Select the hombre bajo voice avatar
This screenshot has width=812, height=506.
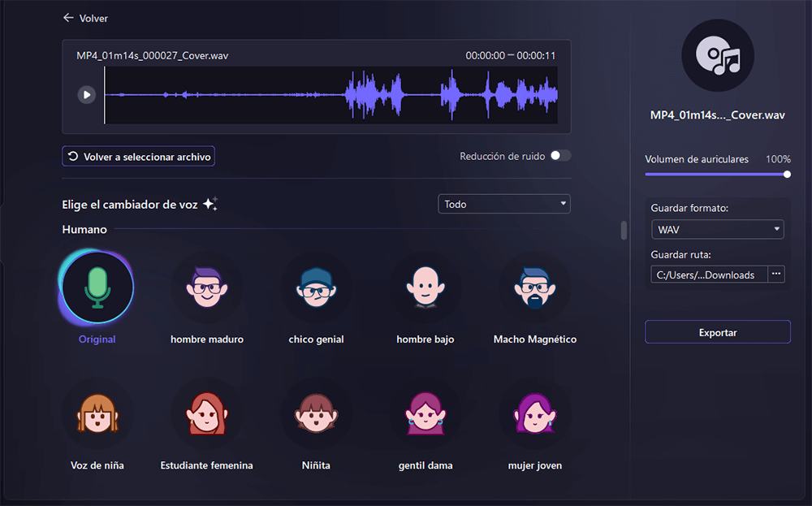pyautogui.click(x=425, y=288)
